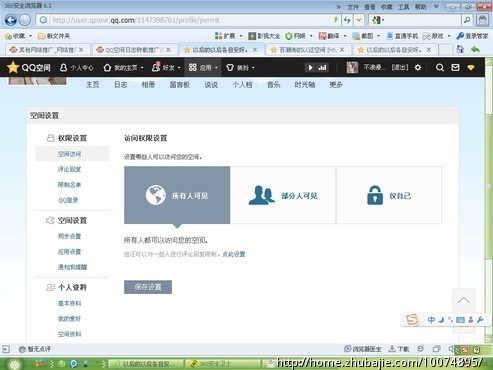Viewport: 493px width, 370px height.
Task: Expand the 网银 dropdown
Action: [311, 36]
